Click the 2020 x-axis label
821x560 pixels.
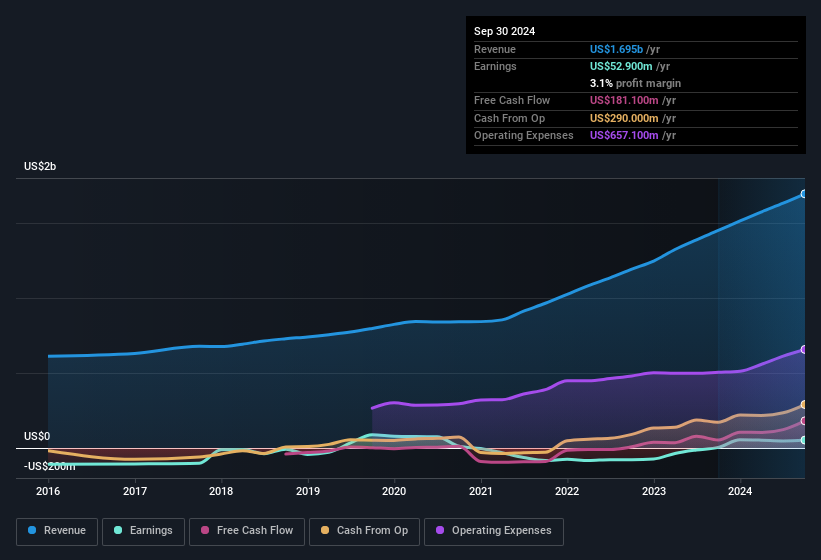coord(394,491)
